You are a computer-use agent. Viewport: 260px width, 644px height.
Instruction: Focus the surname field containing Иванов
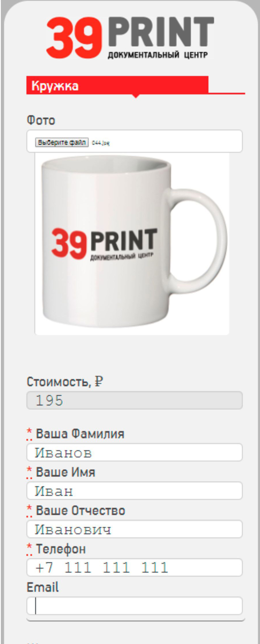click(135, 452)
